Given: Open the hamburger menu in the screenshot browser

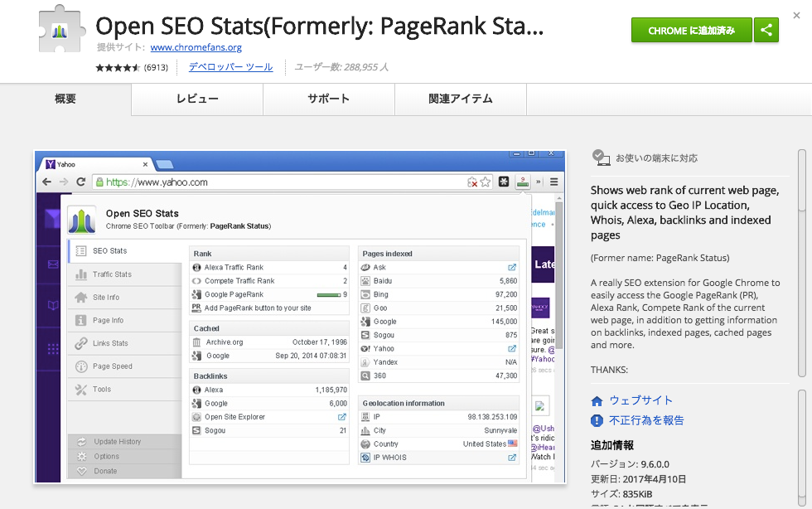Looking at the screenshot, I should (553, 182).
